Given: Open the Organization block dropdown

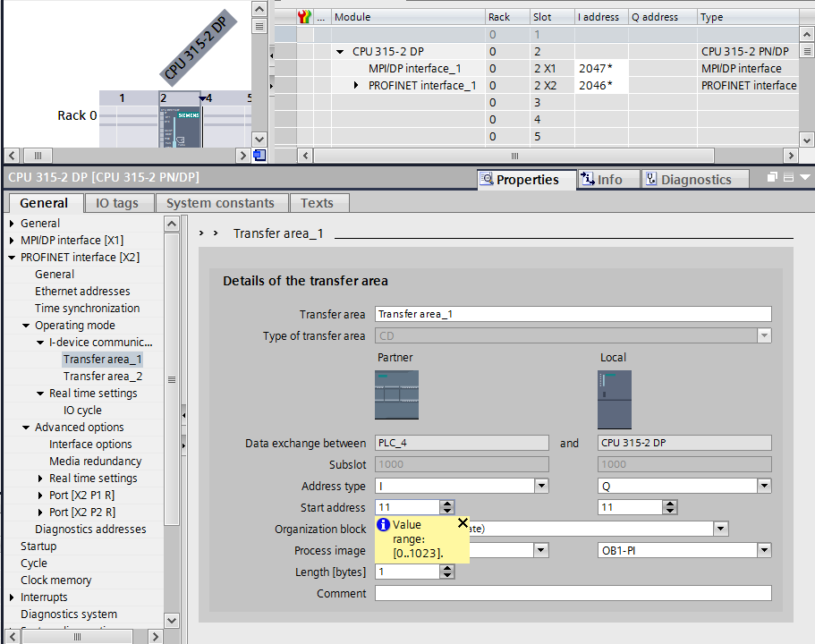Looking at the screenshot, I should point(720,530).
